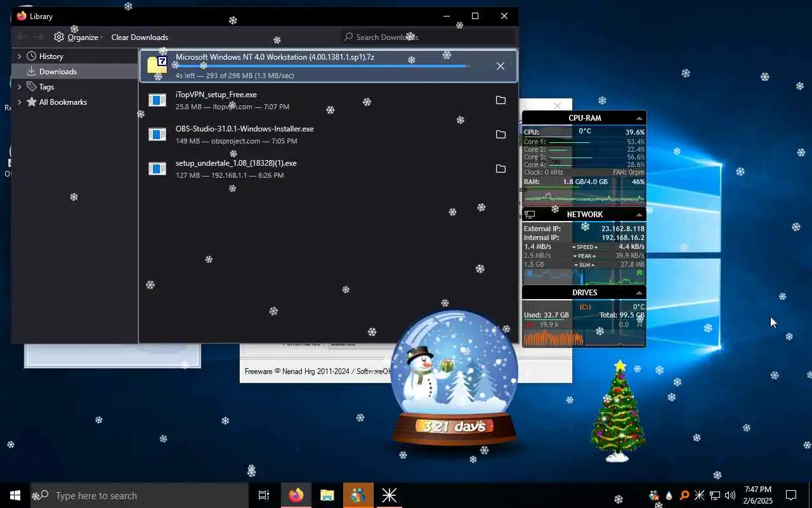
Task: Click the setup_undertale exe file icon
Action: 157,169
